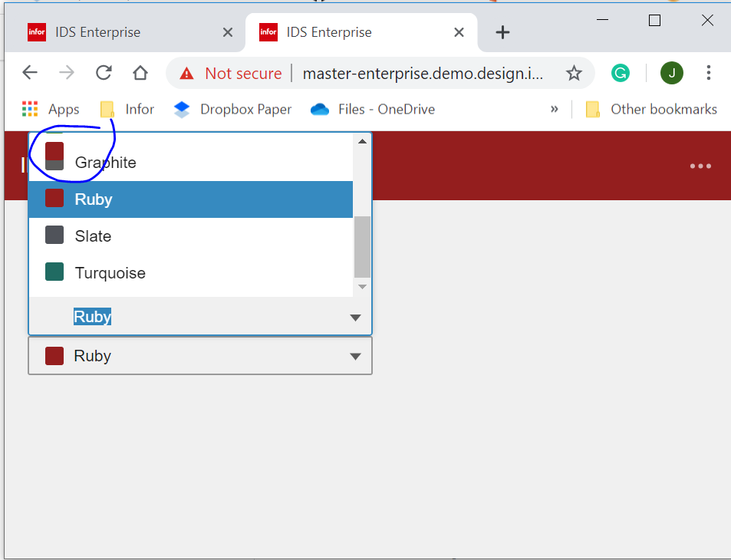This screenshot has height=560, width=731.
Task: Switch to the first IDS Enterprise tab
Action: point(125,32)
